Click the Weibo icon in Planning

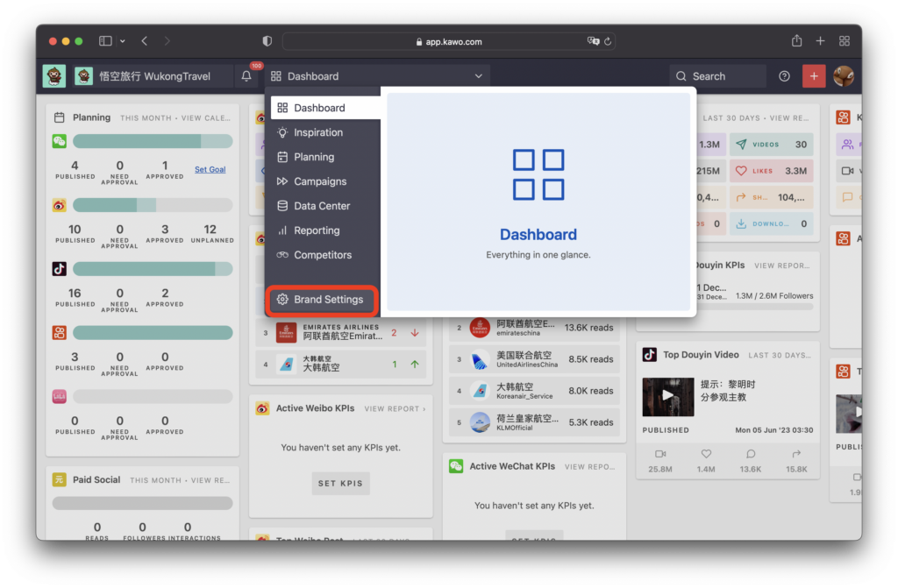tap(60, 205)
